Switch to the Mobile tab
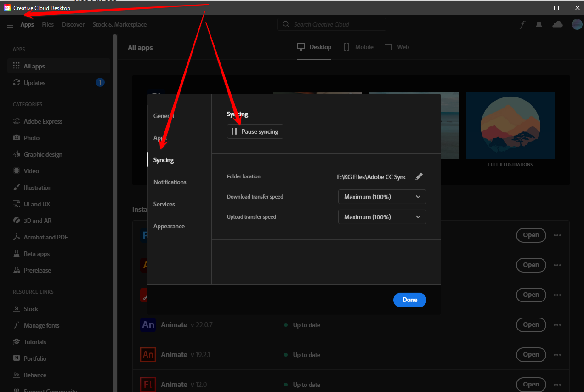The width and height of the screenshot is (584, 392). (x=358, y=46)
